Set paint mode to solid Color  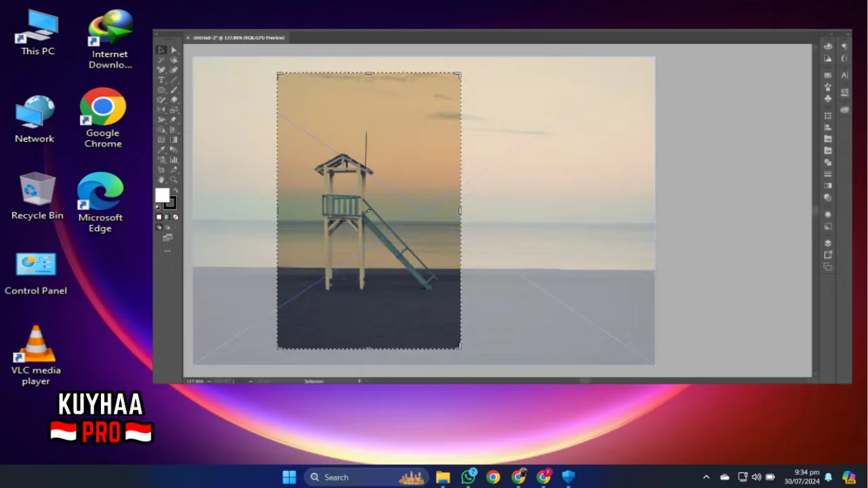coord(159,217)
